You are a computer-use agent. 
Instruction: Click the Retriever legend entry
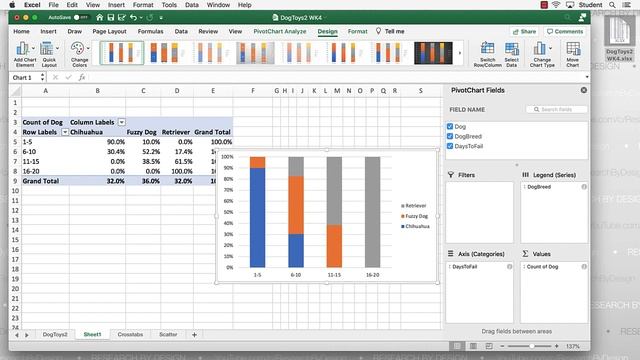click(x=413, y=206)
